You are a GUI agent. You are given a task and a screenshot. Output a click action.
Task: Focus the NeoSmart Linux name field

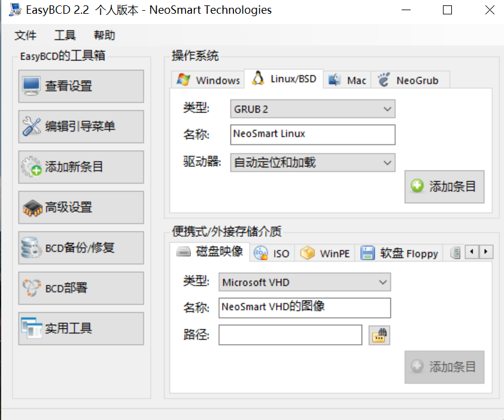pyautogui.click(x=312, y=135)
